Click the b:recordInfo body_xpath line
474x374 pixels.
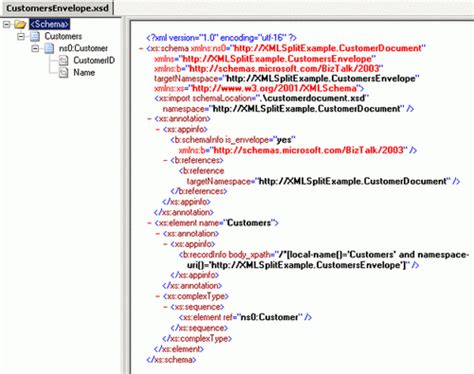(x=324, y=260)
